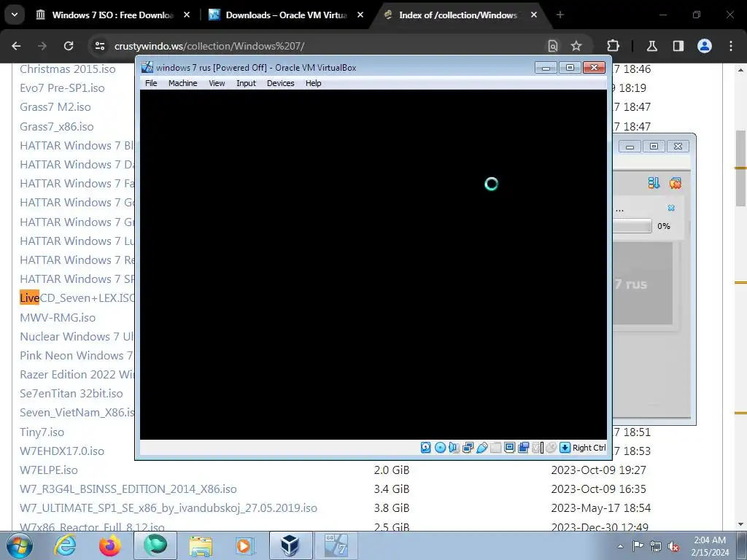View site information icon in address bar

[x=99, y=46]
